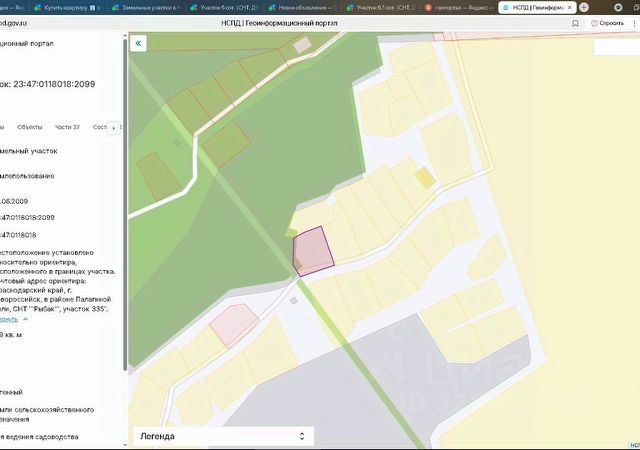Switch to Новое объявление browser tab
The height and width of the screenshot is (450, 640).
tap(303, 7)
